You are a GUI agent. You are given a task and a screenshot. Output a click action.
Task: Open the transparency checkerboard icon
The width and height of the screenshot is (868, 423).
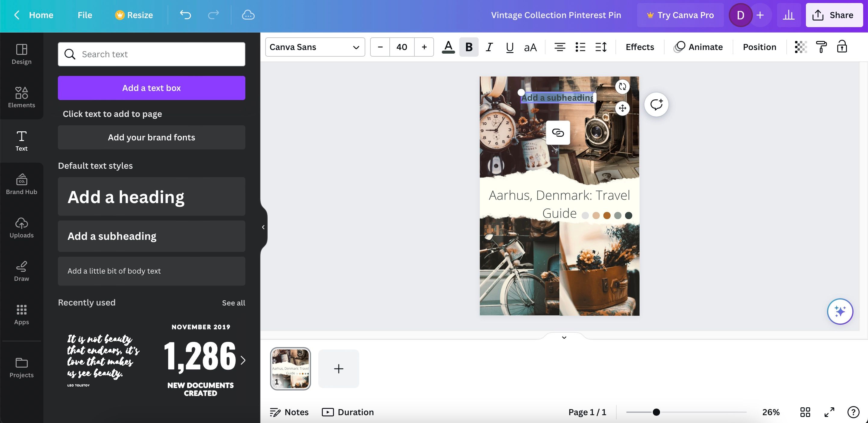point(800,47)
